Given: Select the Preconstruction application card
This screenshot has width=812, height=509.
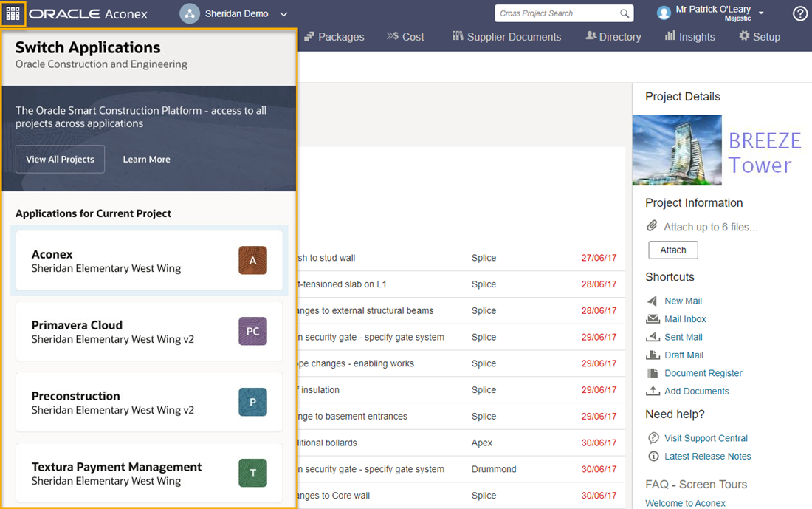Looking at the screenshot, I should [x=149, y=402].
